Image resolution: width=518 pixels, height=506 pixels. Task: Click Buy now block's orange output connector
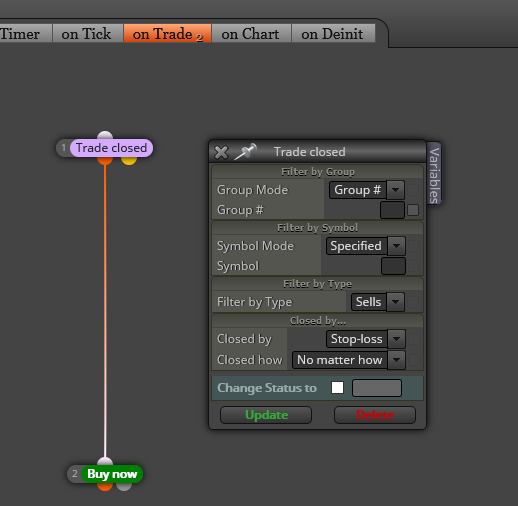pos(105,487)
